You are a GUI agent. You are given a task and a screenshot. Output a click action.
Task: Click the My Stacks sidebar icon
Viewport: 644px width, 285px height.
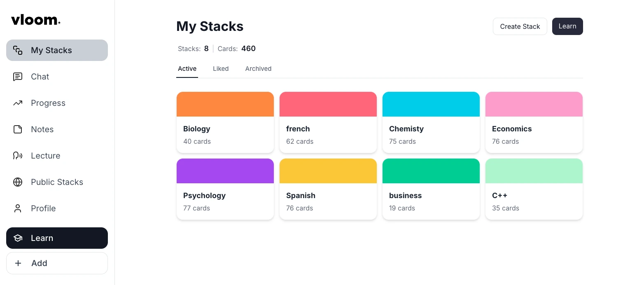pos(18,50)
